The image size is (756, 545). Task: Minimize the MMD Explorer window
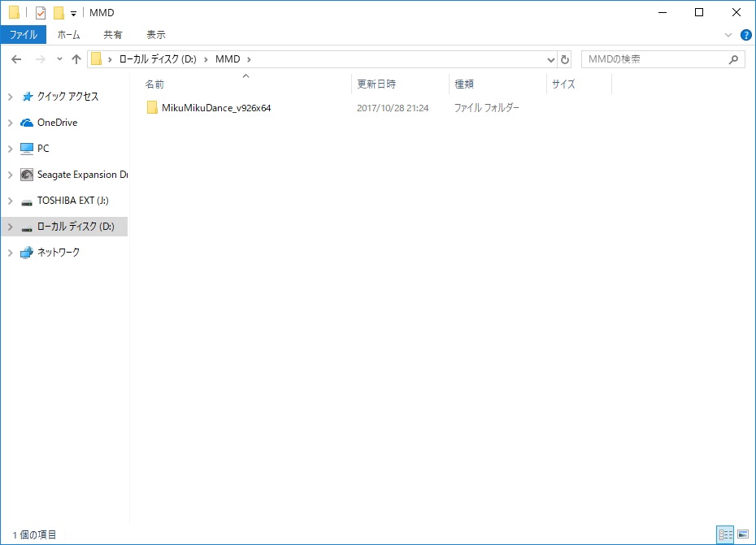coord(663,12)
